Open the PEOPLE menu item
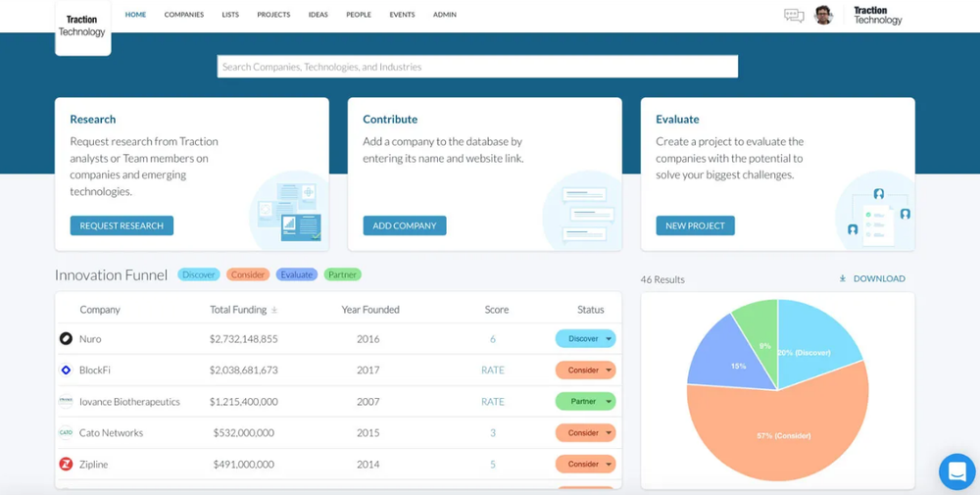 point(359,15)
